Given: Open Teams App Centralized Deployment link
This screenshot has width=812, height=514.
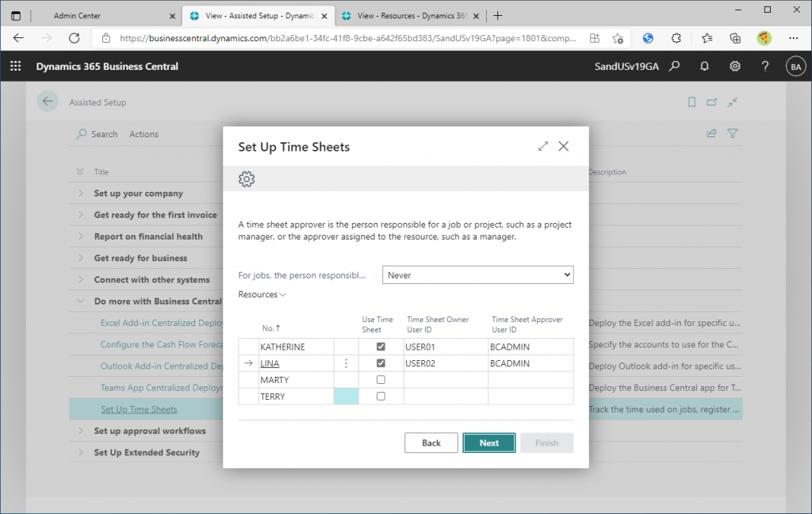Looking at the screenshot, I should tap(162, 388).
